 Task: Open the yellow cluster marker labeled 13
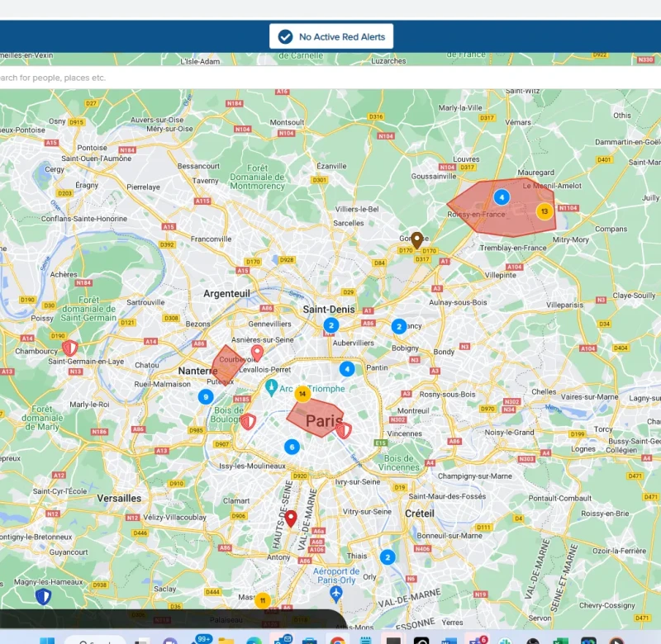544,211
